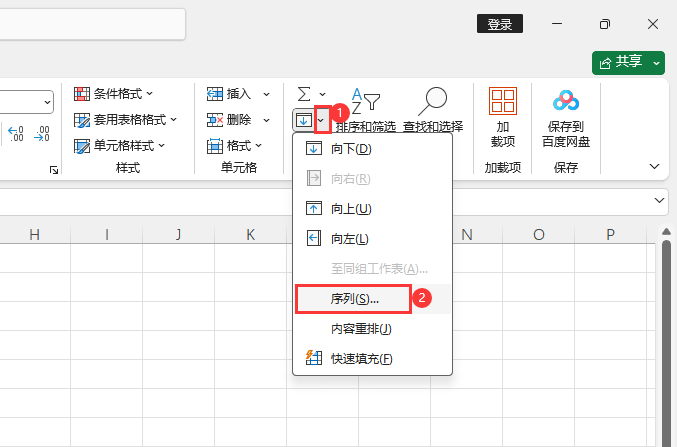Collapse the ribbon with chevron arrow
677x447 pixels.
point(655,166)
